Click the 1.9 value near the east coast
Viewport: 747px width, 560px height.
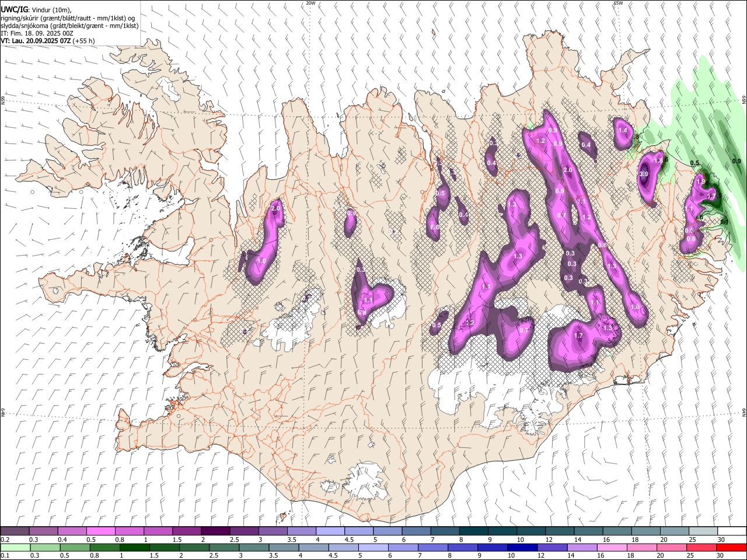(701, 182)
